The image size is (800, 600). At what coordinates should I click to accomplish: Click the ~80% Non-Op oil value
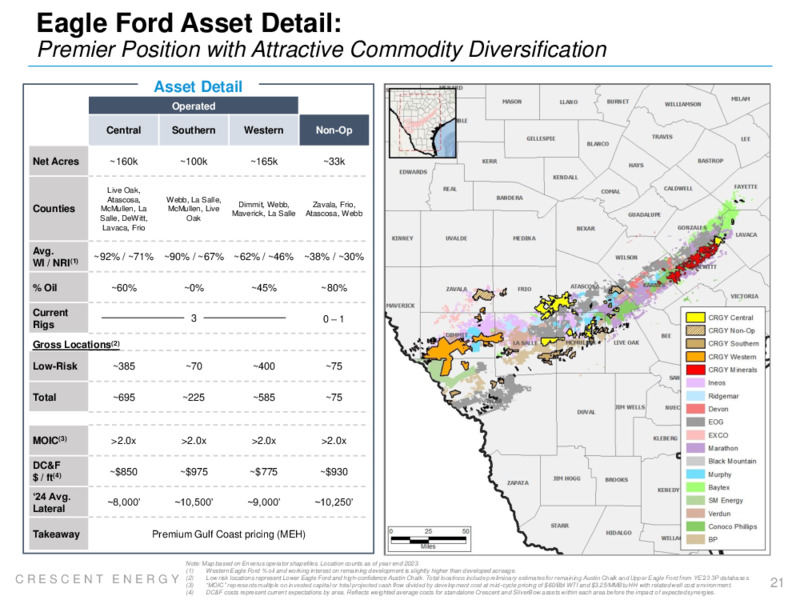coord(334,288)
